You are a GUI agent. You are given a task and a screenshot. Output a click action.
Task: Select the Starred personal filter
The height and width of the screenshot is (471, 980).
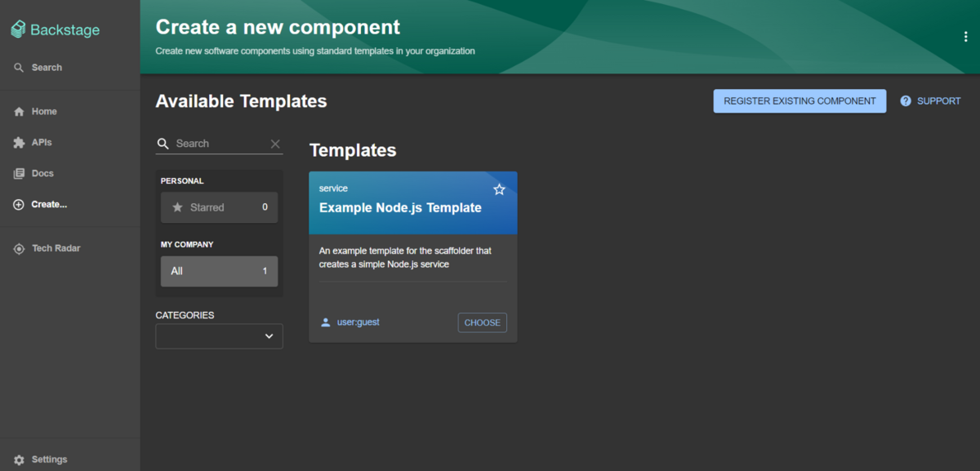pos(219,207)
